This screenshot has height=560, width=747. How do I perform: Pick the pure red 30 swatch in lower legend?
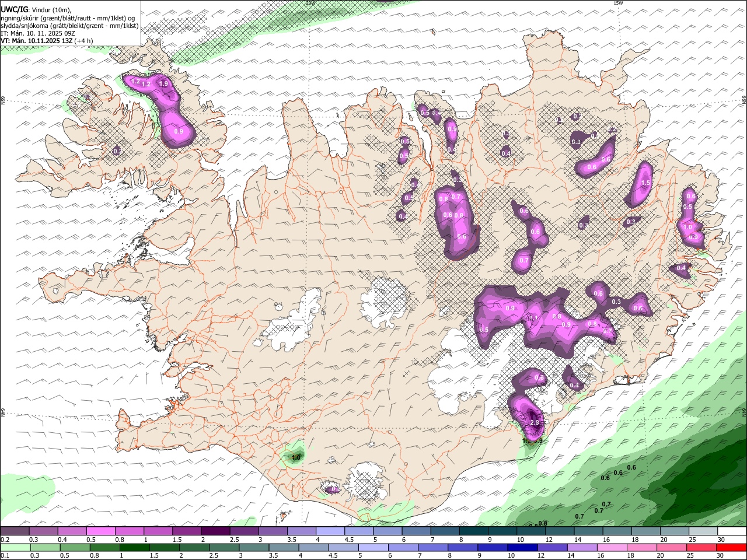(x=731, y=547)
